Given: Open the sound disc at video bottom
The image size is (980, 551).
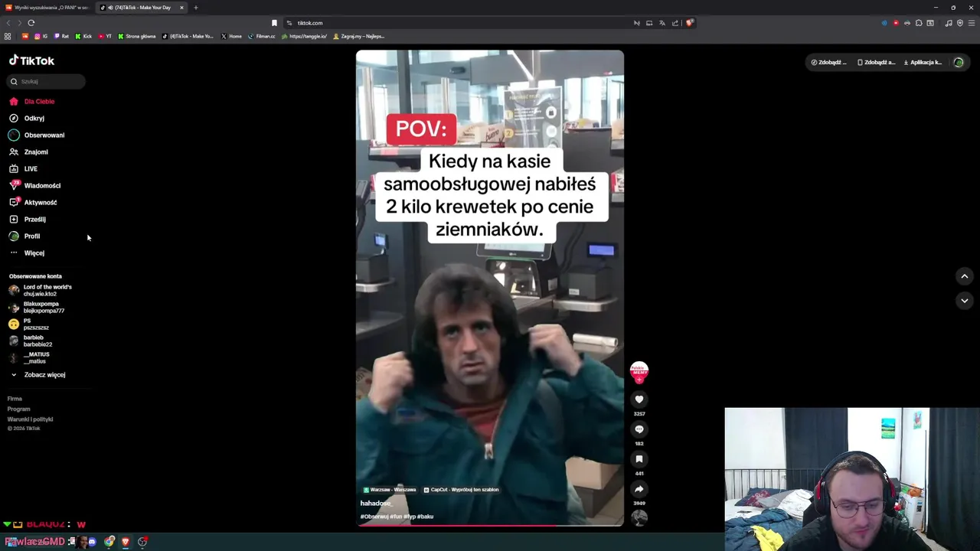Looking at the screenshot, I should click(639, 518).
